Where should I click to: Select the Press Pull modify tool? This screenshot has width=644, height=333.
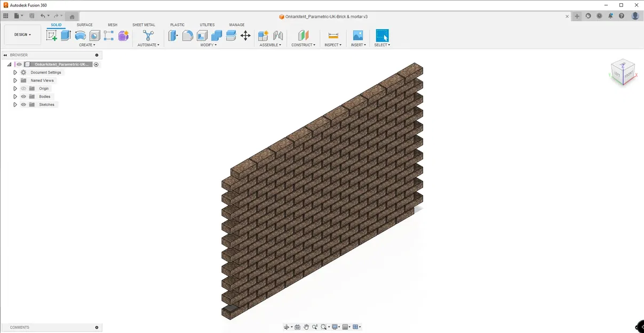click(173, 35)
